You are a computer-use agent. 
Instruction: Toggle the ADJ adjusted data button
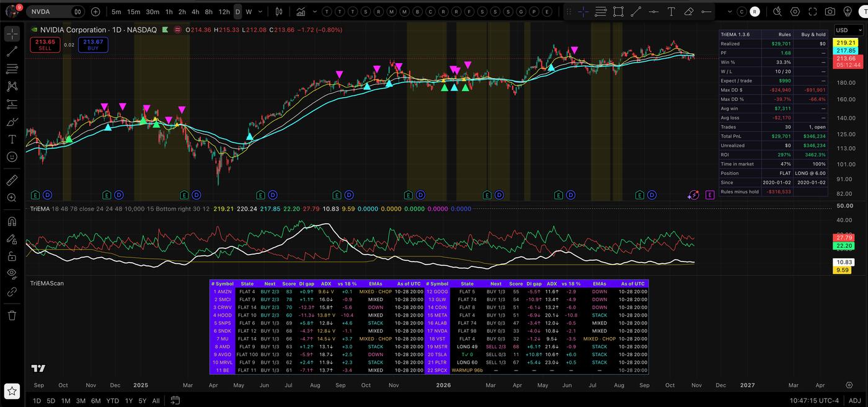pyautogui.click(x=854, y=401)
